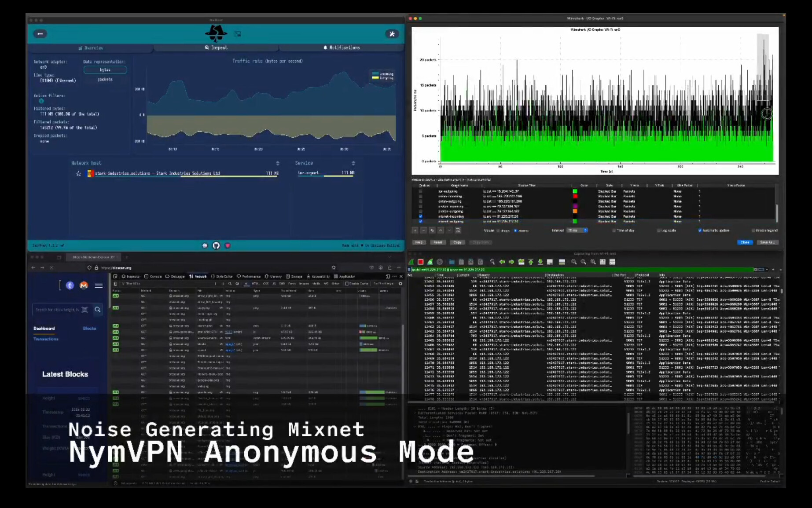Uncheck the Automatic update checkbox
Image resolution: width=812 pixels, height=508 pixels.
click(700, 230)
